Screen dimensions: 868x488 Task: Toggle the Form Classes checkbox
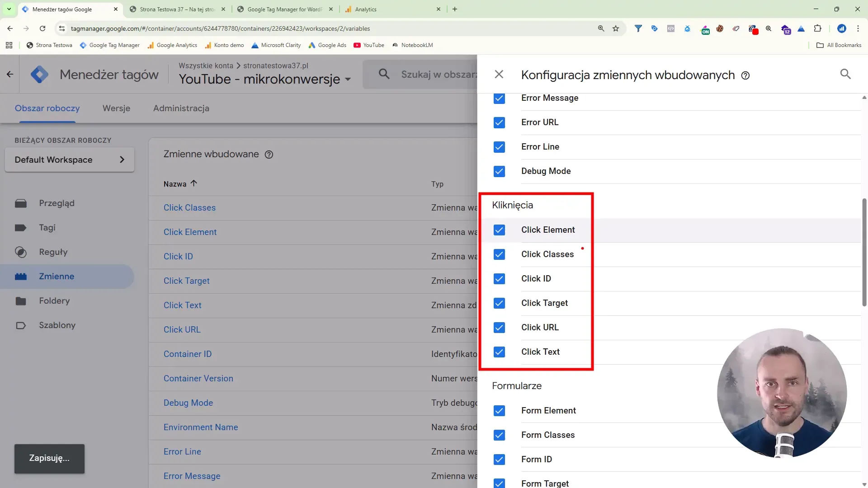499,435
